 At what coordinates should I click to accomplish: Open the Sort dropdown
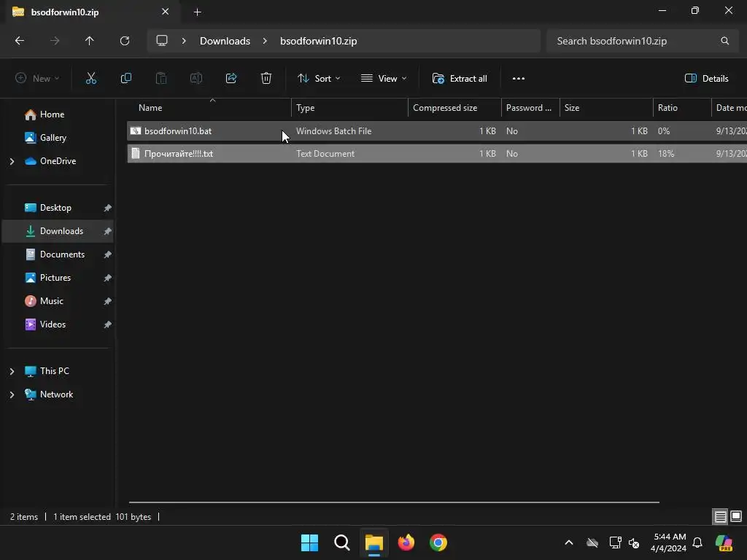click(319, 79)
